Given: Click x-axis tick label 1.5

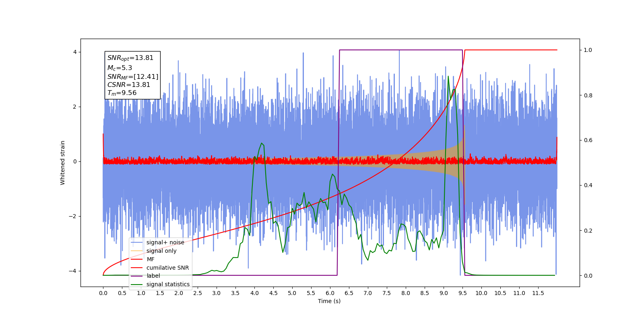Looking at the screenshot, I should (160, 293).
